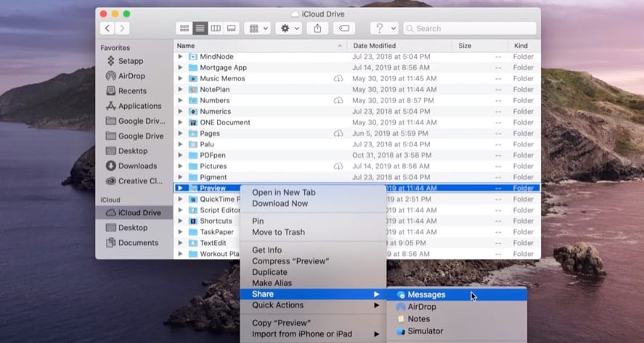Select the Palu folder row
644x343 pixels.
pos(357,144)
